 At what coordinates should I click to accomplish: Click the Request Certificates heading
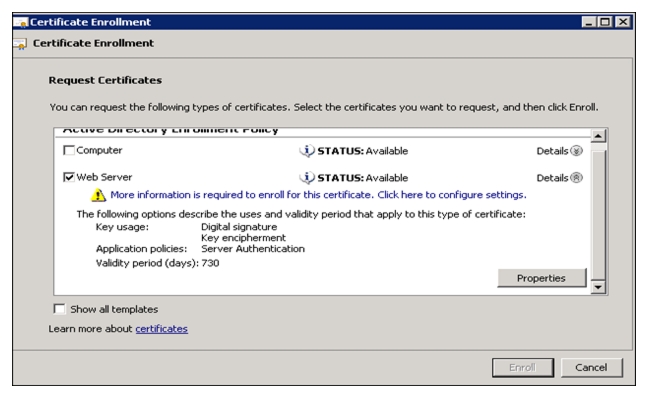tap(105, 80)
